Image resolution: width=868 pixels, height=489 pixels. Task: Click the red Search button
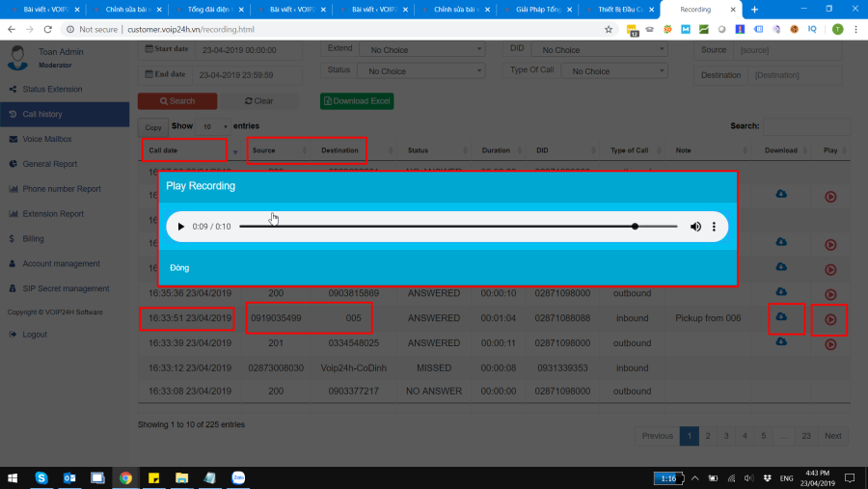(x=176, y=101)
